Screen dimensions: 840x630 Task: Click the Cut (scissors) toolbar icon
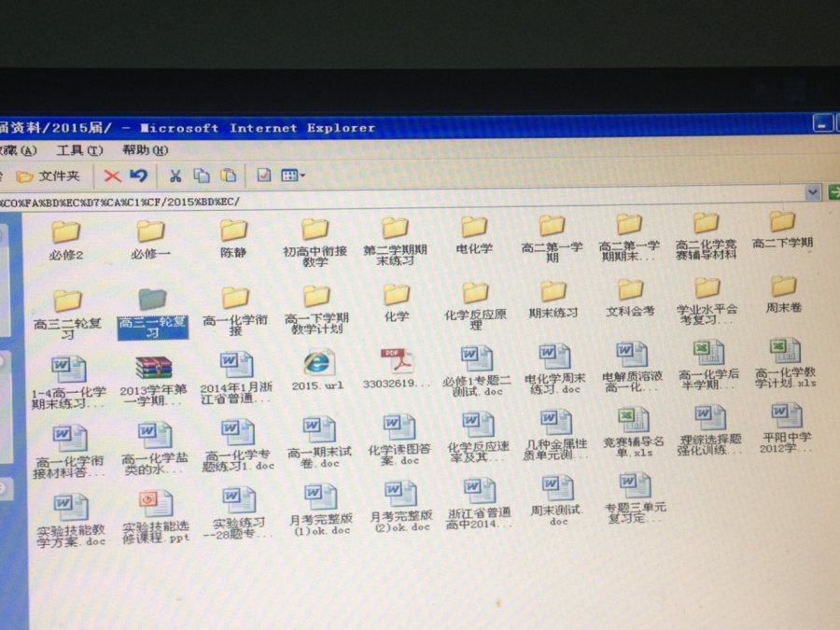175,175
